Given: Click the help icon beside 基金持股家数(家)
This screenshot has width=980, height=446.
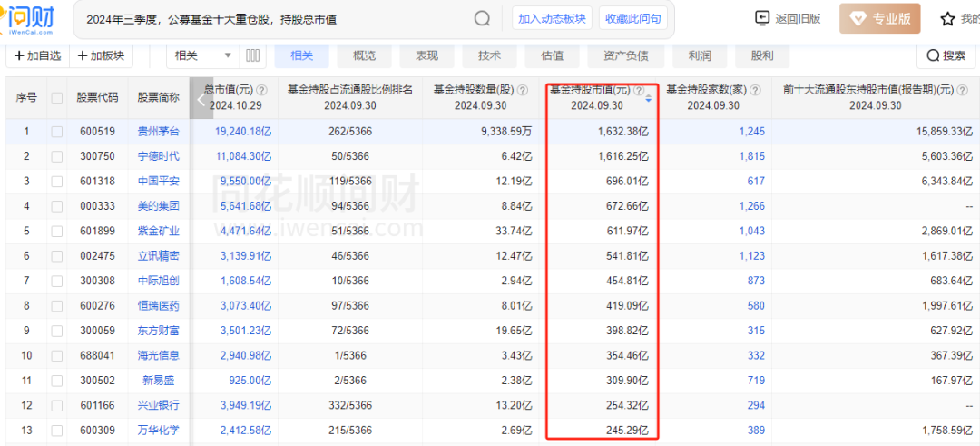Looking at the screenshot, I should (x=753, y=91).
